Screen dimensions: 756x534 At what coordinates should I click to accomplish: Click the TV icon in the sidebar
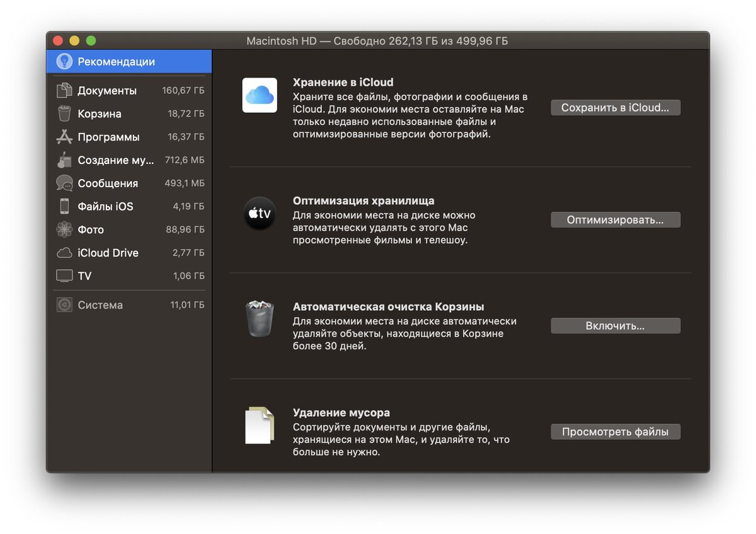[65, 276]
